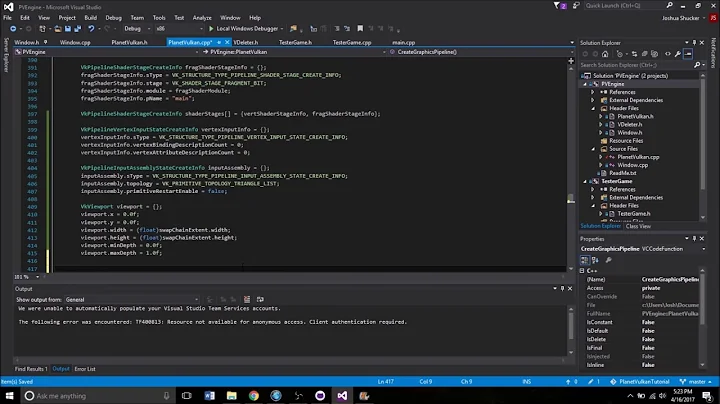Switch to the Find Results 1 tab
This screenshot has height=404, width=720.
click(31, 369)
